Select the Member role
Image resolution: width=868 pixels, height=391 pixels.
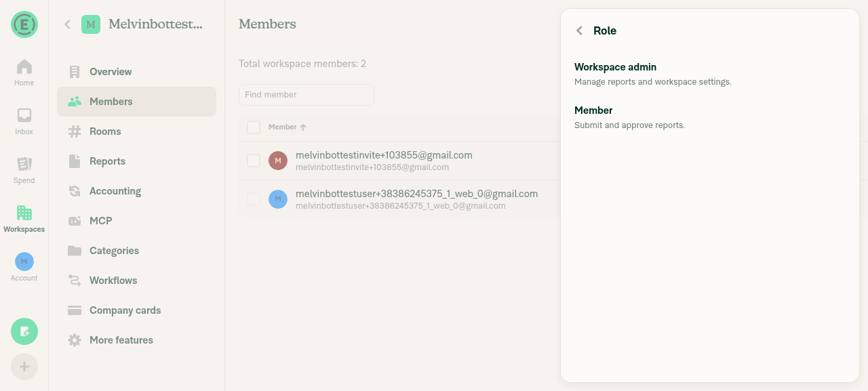tap(710, 117)
